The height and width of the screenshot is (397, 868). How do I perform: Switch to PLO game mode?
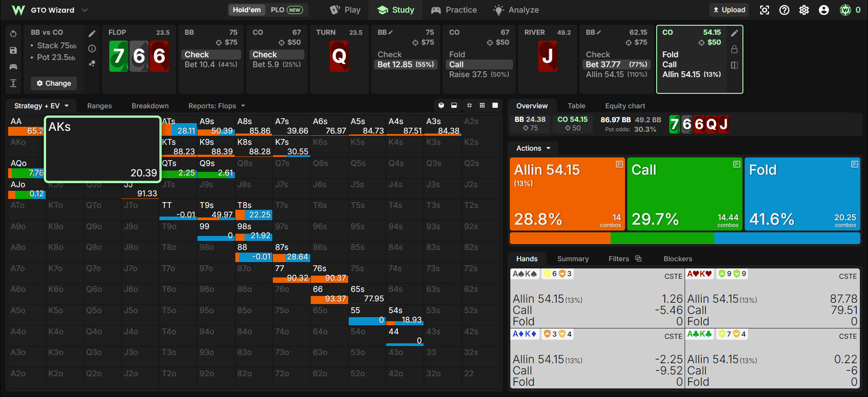tap(286, 10)
